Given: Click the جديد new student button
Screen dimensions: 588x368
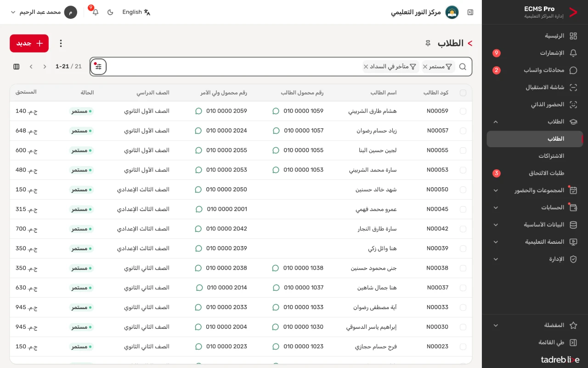Looking at the screenshot, I should (x=29, y=43).
